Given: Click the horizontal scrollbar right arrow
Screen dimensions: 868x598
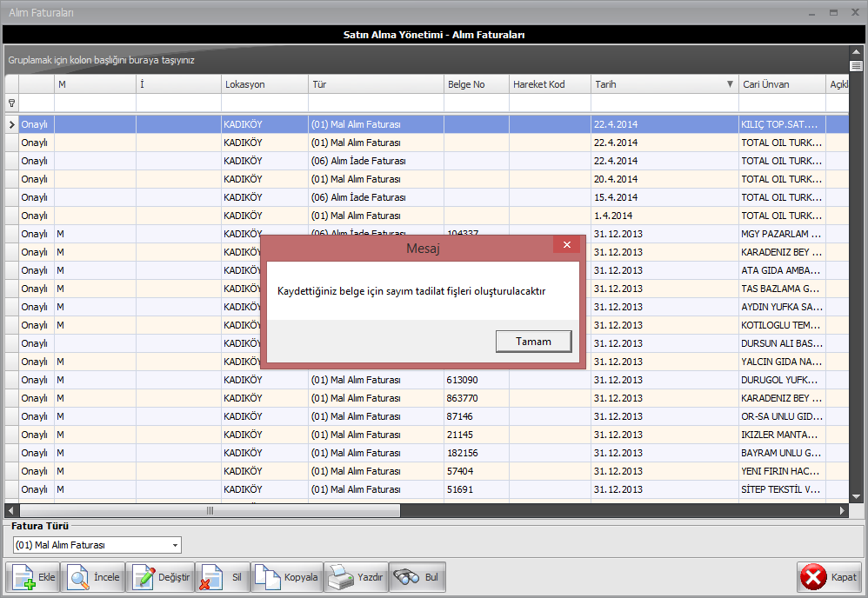Looking at the screenshot, I should pyautogui.click(x=842, y=510).
